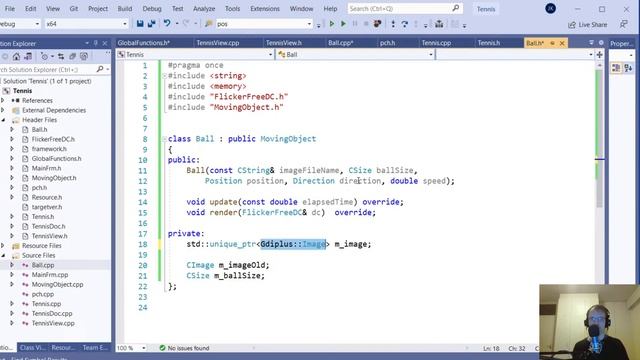Open the Analyze menu
Viewport: 640px width, 360px height.
pos(204,9)
